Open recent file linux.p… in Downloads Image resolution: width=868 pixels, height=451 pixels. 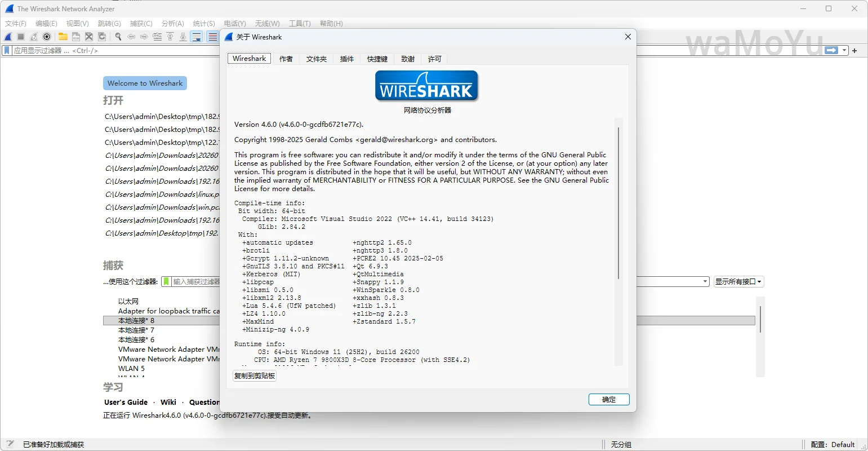click(162, 194)
